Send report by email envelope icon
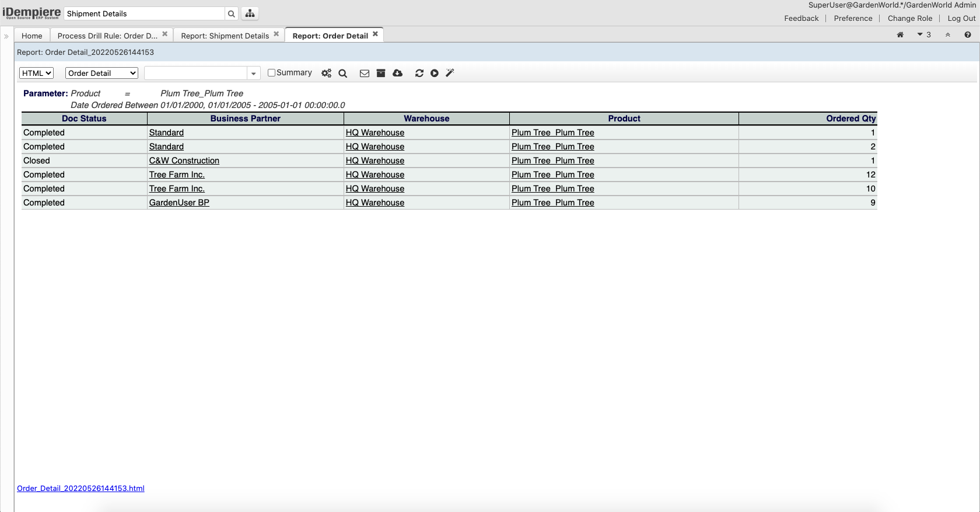Image resolution: width=980 pixels, height=512 pixels. pyautogui.click(x=365, y=73)
